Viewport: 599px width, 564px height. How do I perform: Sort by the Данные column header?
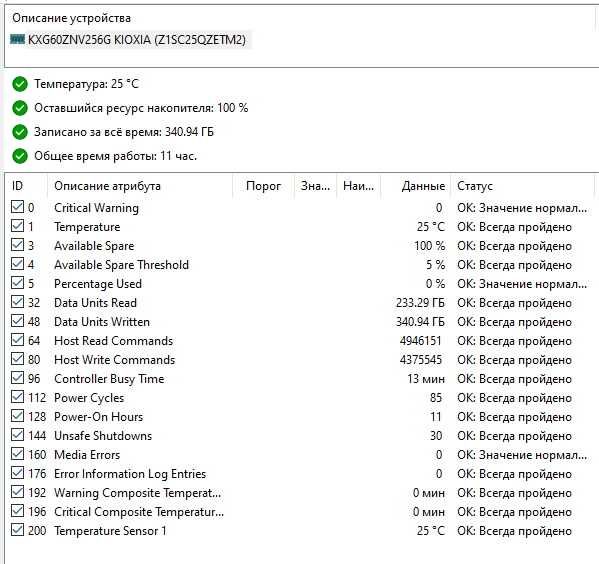[416, 186]
